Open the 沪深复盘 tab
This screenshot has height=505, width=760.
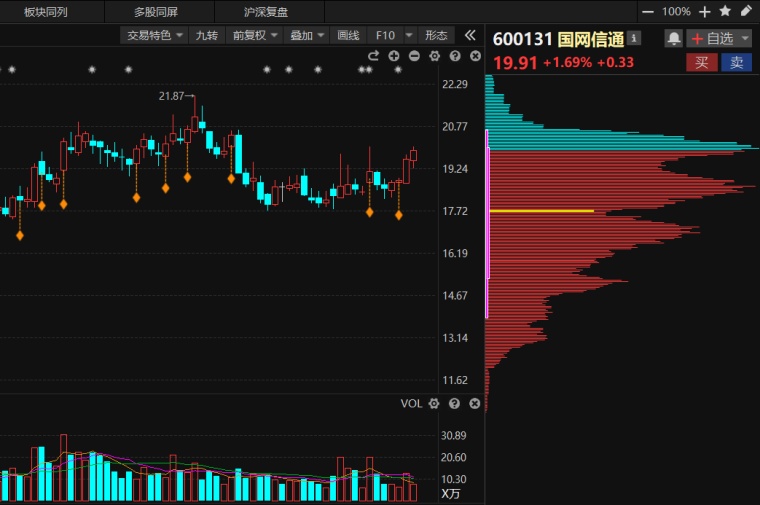click(x=266, y=12)
